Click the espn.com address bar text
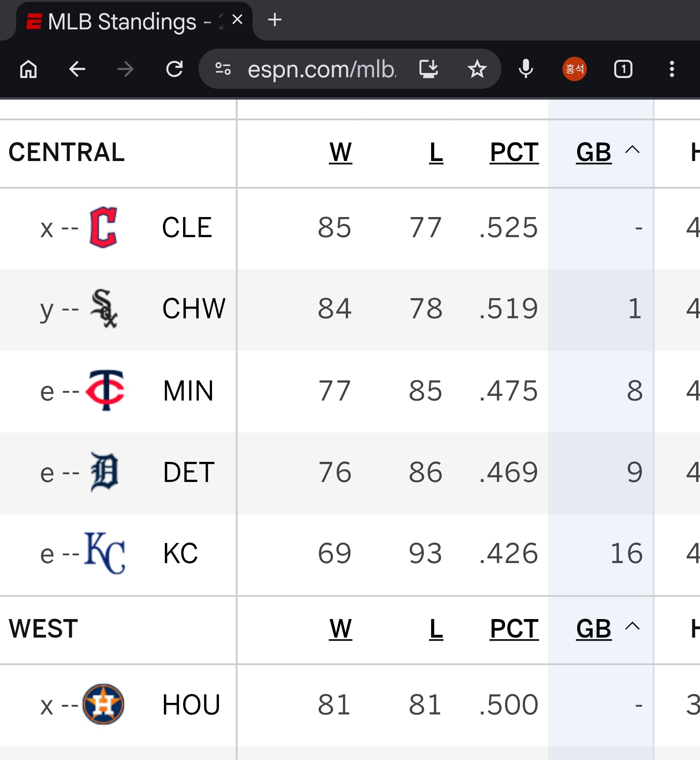Viewport: 700px width, 760px height. [x=322, y=70]
